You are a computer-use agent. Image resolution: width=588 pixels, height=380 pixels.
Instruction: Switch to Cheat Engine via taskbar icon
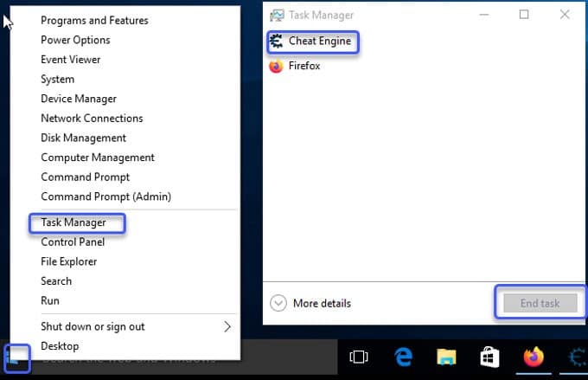tap(577, 357)
